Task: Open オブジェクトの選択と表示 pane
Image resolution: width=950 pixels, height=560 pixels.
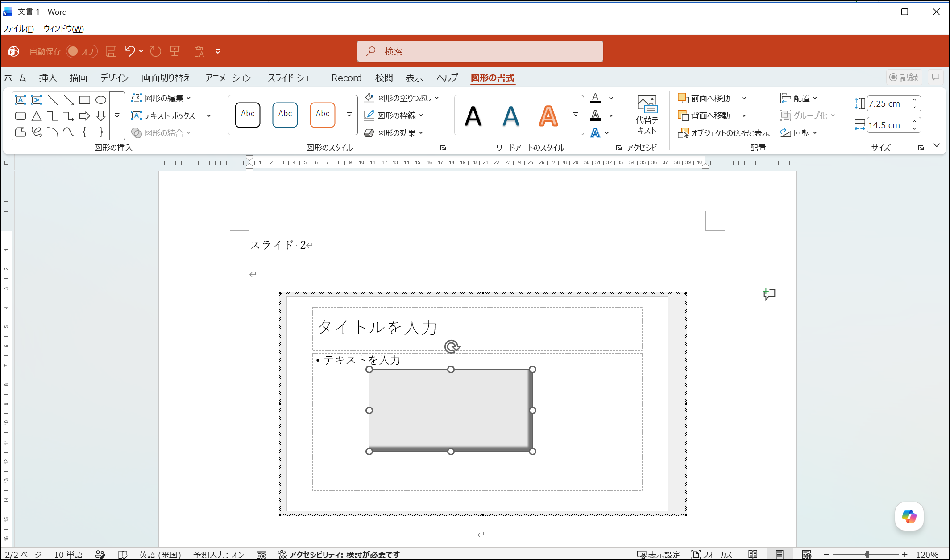Action: [x=724, y=133]
